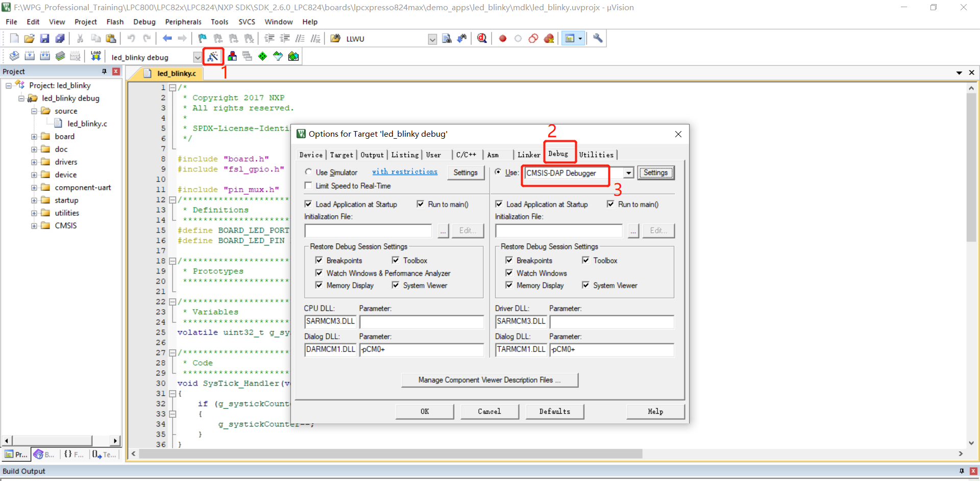
Task: Click the Save file icon
Action: coord(45,38)
